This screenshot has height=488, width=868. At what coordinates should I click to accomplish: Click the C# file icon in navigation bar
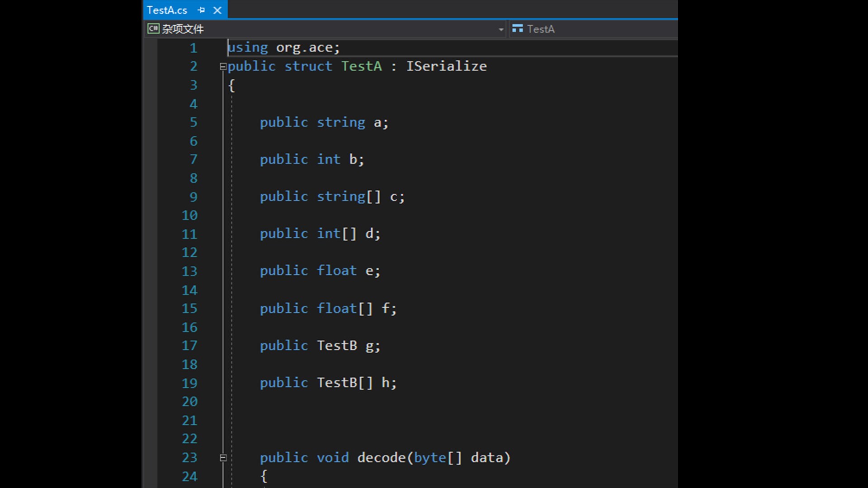pyautogui.click(x=153, y=28)
